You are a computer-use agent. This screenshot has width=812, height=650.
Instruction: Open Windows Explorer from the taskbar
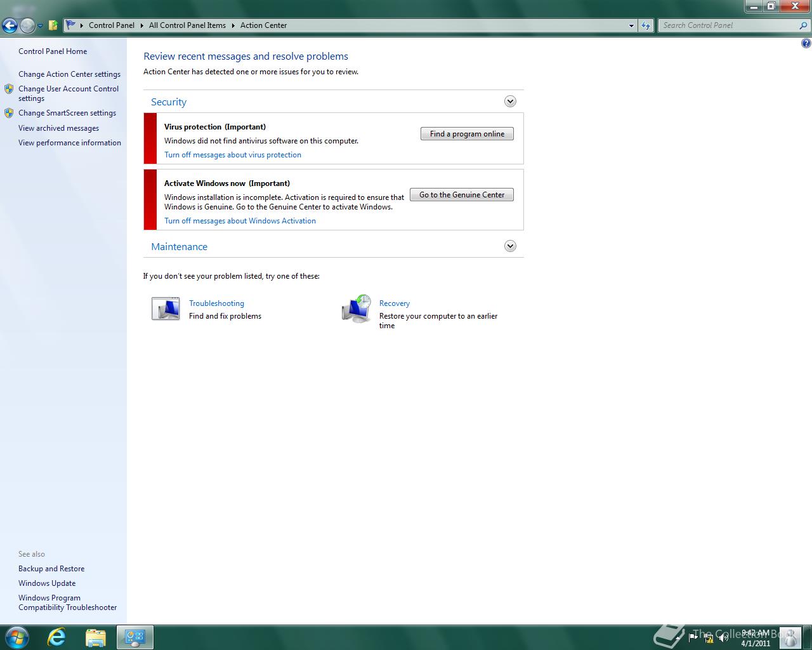(x=96, y=637)
